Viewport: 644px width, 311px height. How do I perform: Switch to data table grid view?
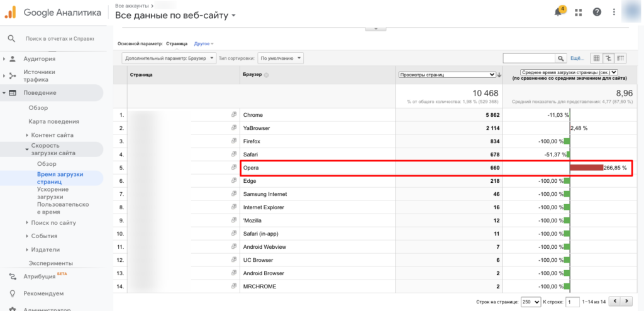597,58
